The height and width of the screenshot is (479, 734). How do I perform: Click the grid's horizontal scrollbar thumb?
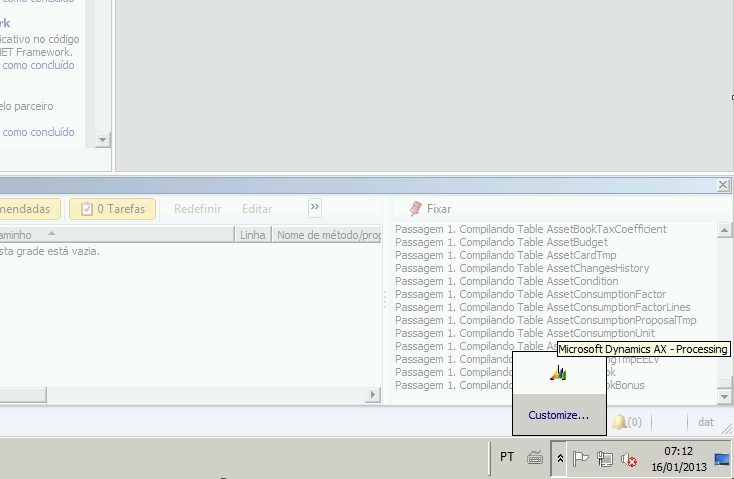[22, 395]
